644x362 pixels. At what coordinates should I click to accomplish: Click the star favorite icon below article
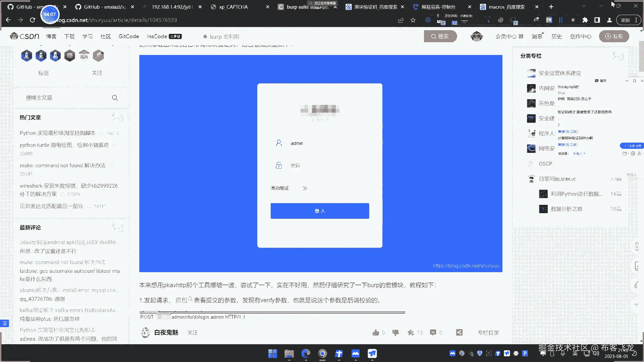[x=411, y=333]
